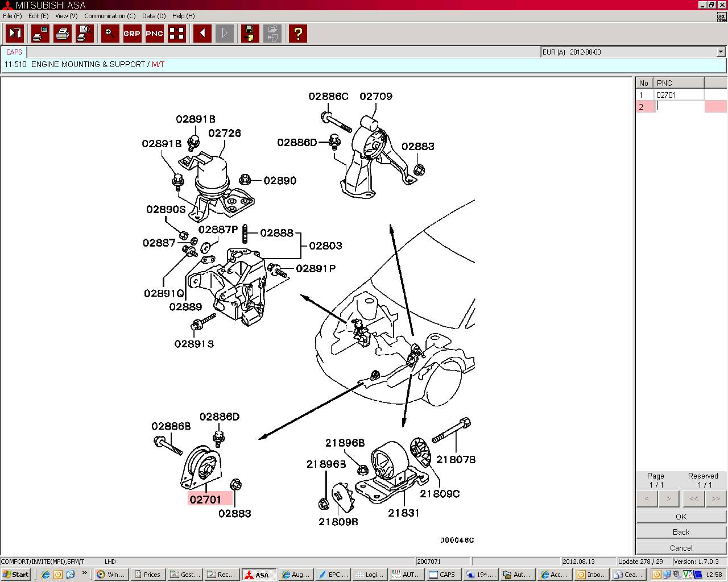Viewport: 728px width, 582px height.
Task: Select part label 02886B in diagram
Action: click(x=171, y=426)
